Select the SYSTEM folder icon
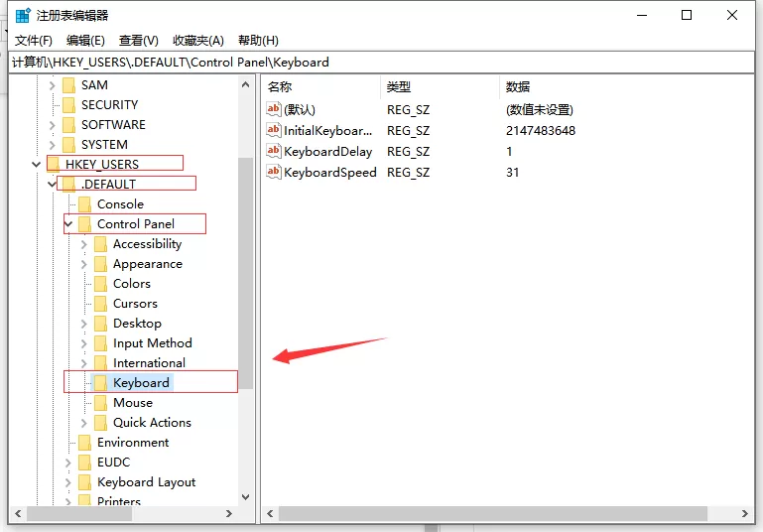Image resolution: width=763 pixels, height=532 pixels. [x=69, y=145]
